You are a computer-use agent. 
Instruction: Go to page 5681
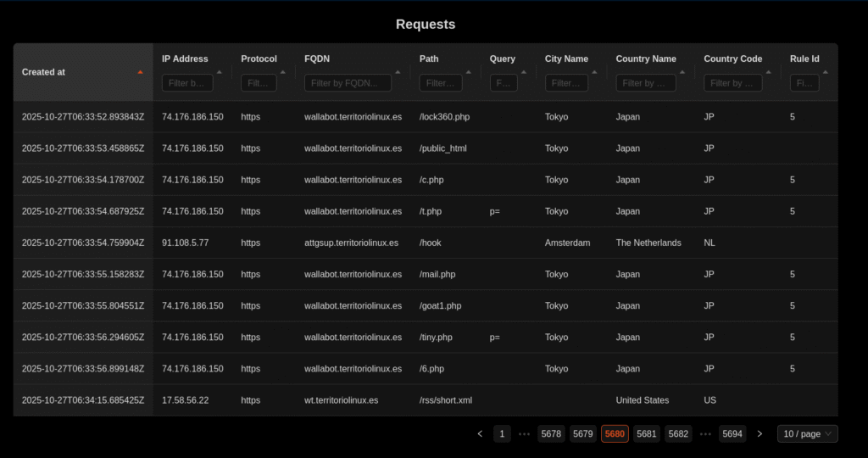click(x=647, y=433)
